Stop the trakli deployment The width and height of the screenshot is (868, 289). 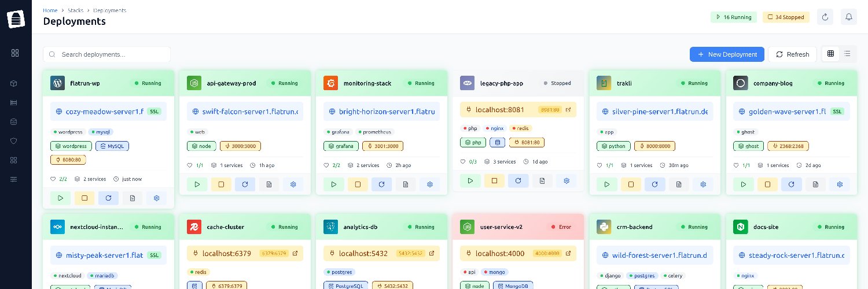click(x=631, y=184)
